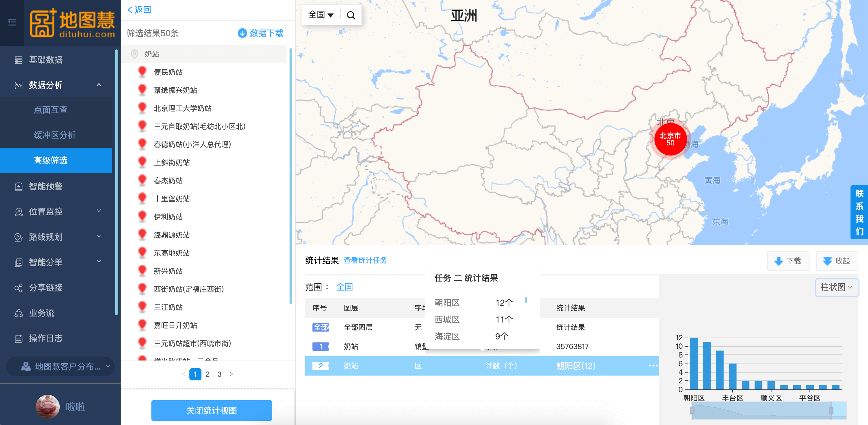Open the ellipsis menu on row 2
This screenshot has width=868, height=425.
(x=653, y=366)
